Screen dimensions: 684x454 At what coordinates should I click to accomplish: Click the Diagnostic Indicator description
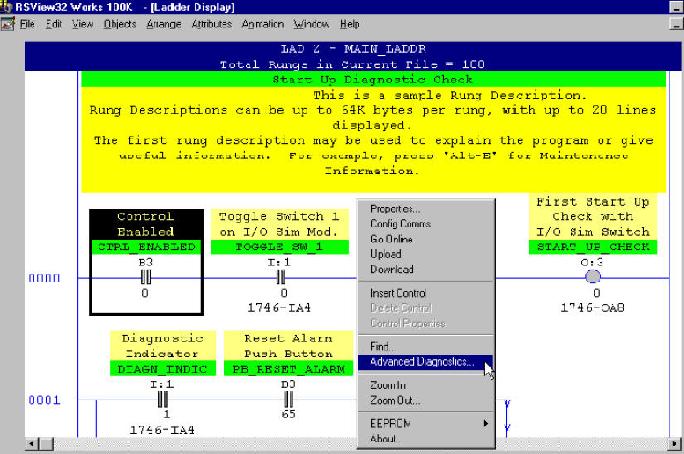[163, 346]
